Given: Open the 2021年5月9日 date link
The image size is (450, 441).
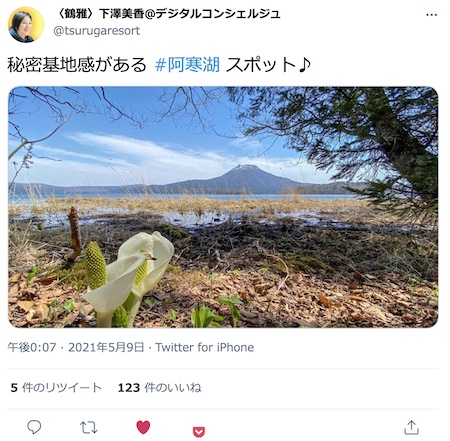Looking at the screenshot, I should (x=106, y=347).
